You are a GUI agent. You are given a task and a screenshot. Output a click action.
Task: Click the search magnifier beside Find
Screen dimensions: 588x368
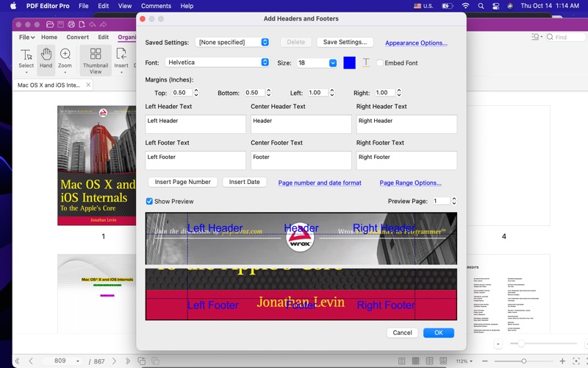pos(550,37)
